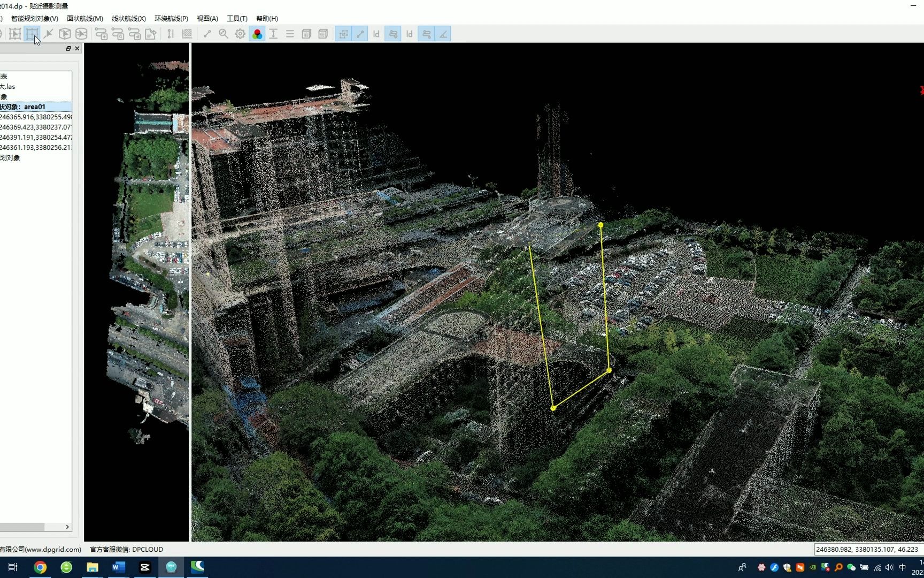This screenshot has width=924, height=578.
Task: Click the horizontal scrollbar right arrow
Action: [x=67, y=527]
